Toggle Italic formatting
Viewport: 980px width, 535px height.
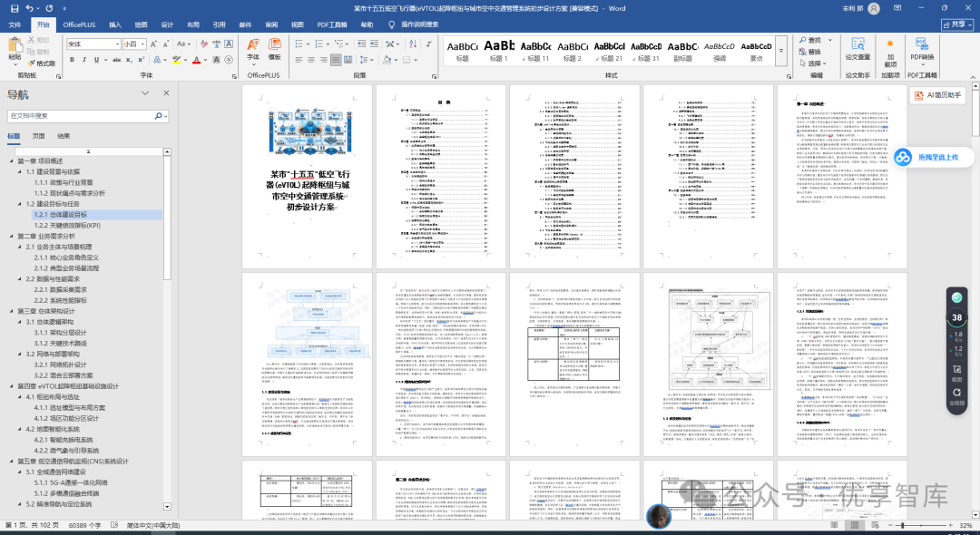pos(84,60)
